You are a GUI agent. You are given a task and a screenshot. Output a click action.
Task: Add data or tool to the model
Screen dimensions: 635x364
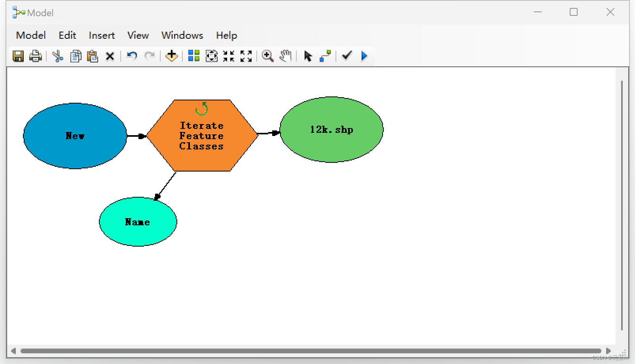172,56
